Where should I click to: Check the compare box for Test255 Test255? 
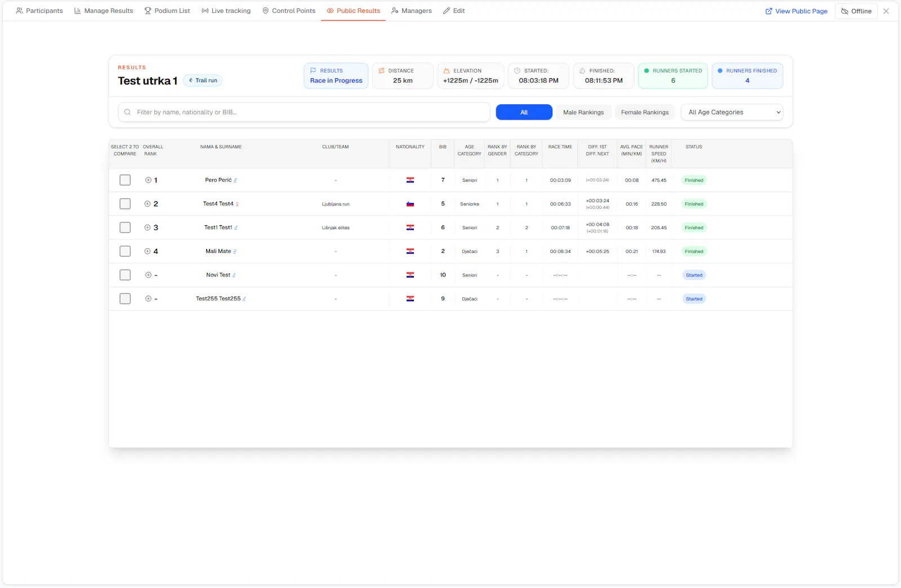click(x=125, y=299)
